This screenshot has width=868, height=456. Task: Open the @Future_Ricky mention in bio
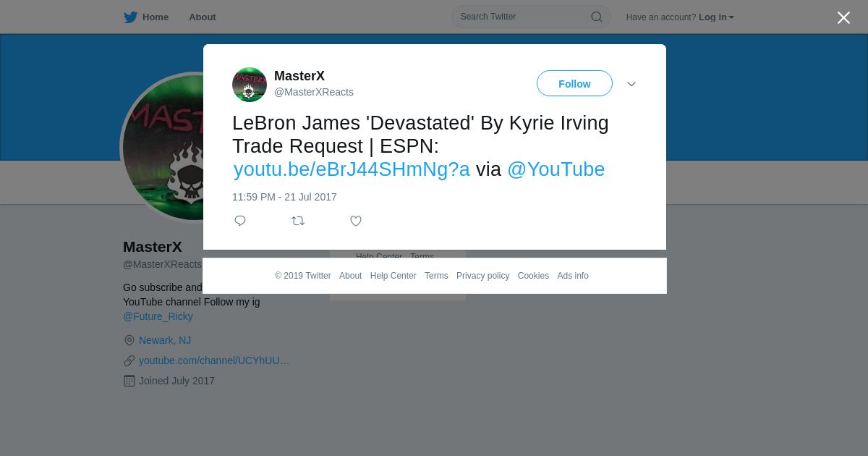[x=158, y=316]
